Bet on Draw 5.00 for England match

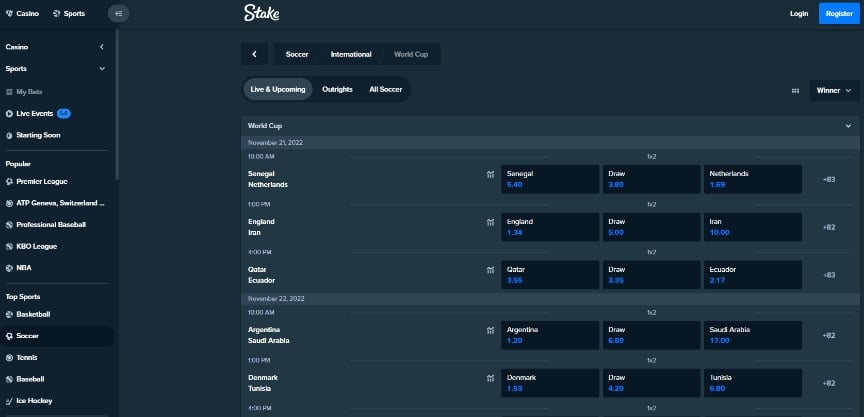point(651,227)
